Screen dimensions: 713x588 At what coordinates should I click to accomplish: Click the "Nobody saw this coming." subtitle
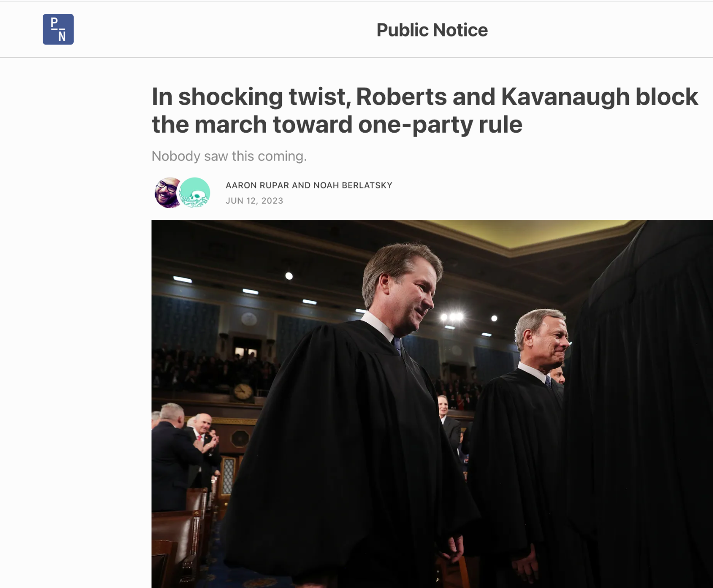click(229, 156)
